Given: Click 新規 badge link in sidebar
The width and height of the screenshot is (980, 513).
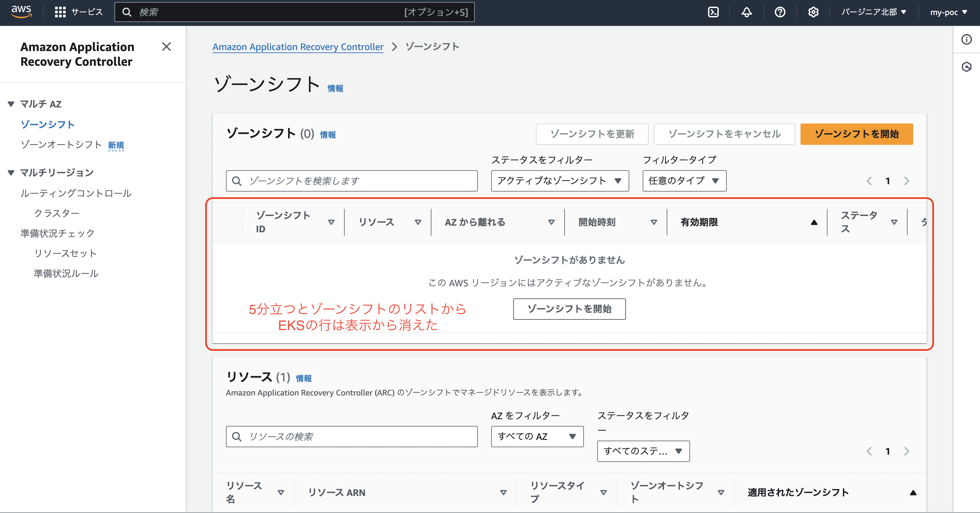Looking at the screenshot, I should click(x=116, y=146).
